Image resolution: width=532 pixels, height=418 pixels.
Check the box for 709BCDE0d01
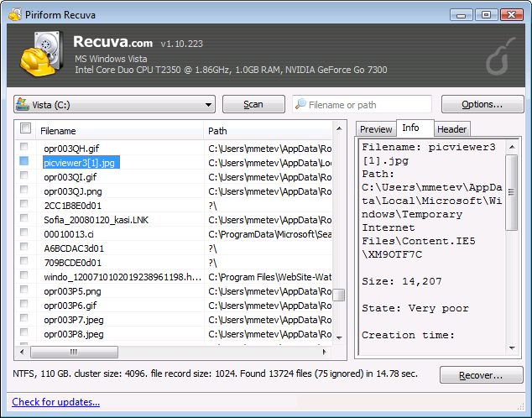[23, 260]
